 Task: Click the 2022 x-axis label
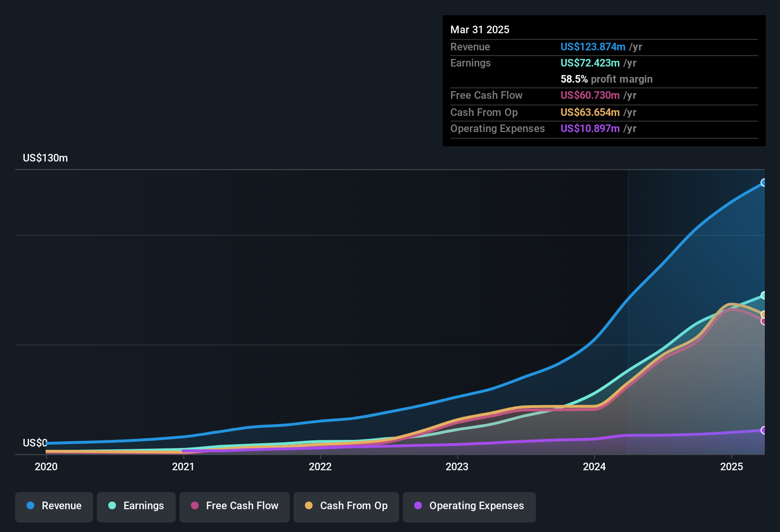[320, 466]
